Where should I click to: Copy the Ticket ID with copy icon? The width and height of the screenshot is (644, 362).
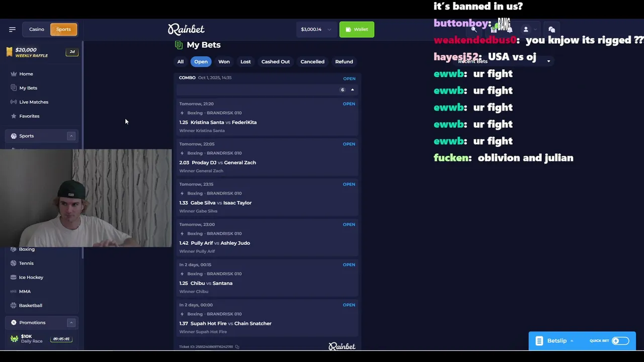click(x=237, y=347)
